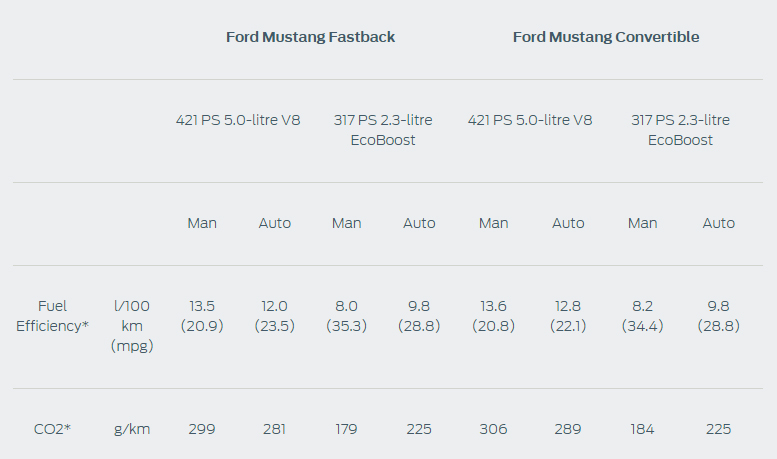Click the Fuel Efficiency* row label
Screen dimensions: 777x459
(52, 316)
